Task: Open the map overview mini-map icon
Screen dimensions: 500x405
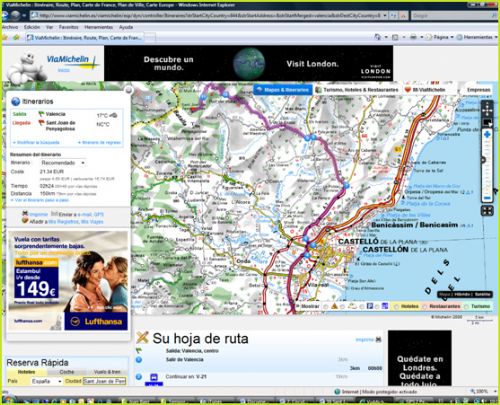Action: (x=487, y=123)
